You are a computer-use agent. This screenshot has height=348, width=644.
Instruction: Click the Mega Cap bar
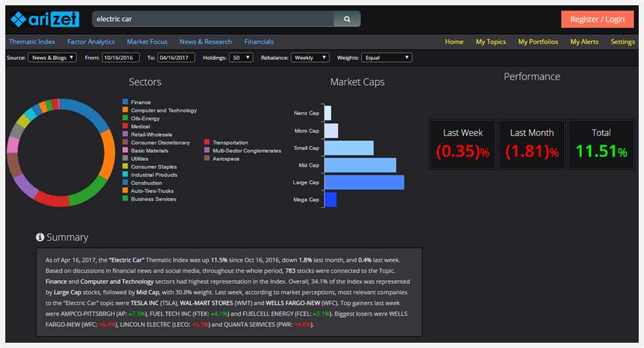pos(331,200)
